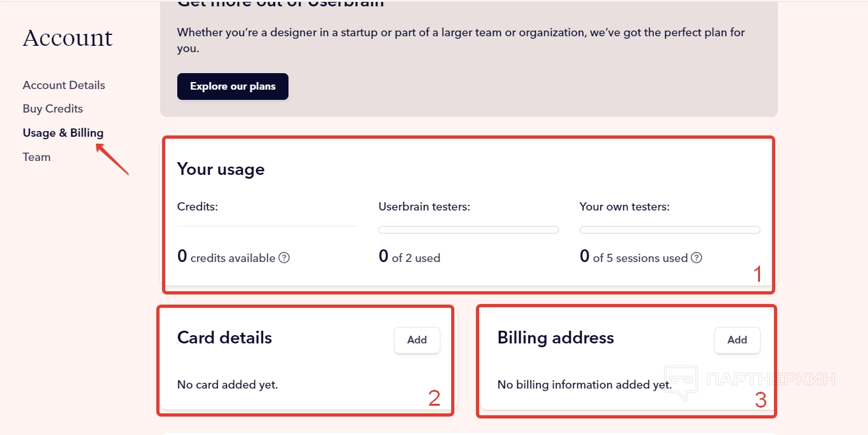This screenshot has width=868, height=435.
Task: Click the Userbrain testers progress bar
Action: click(468, 230)
